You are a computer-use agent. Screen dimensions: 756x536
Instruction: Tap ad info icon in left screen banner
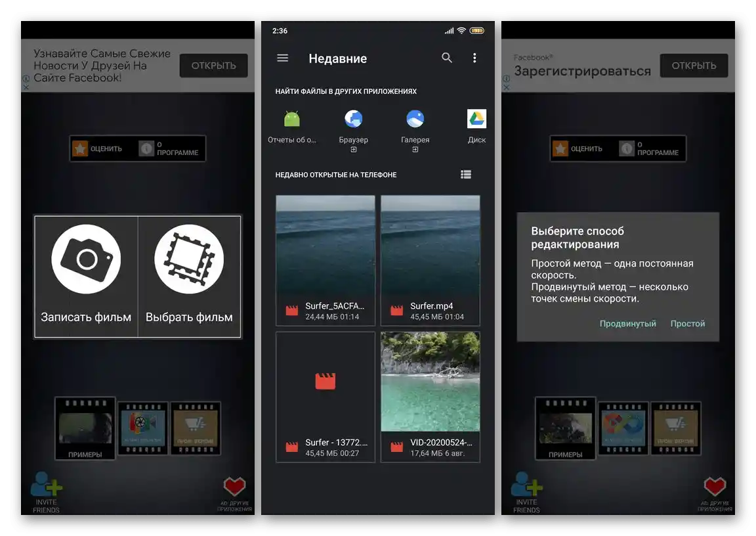click(x=26, y=78)
